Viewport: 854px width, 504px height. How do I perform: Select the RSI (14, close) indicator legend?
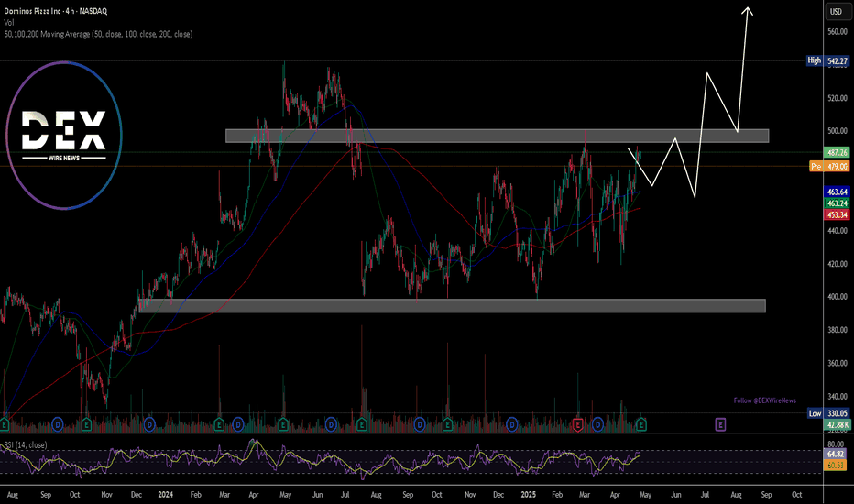(26, 444)
